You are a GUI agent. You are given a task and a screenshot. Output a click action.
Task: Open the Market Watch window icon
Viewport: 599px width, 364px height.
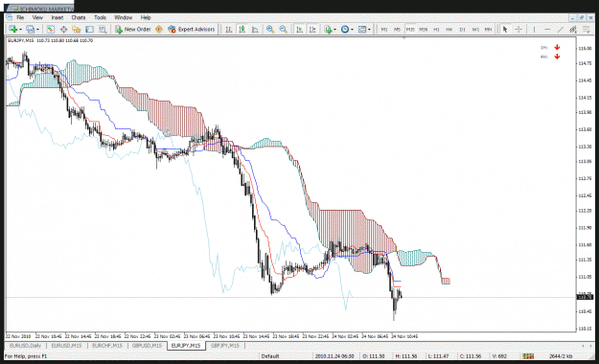coord(51,29)
